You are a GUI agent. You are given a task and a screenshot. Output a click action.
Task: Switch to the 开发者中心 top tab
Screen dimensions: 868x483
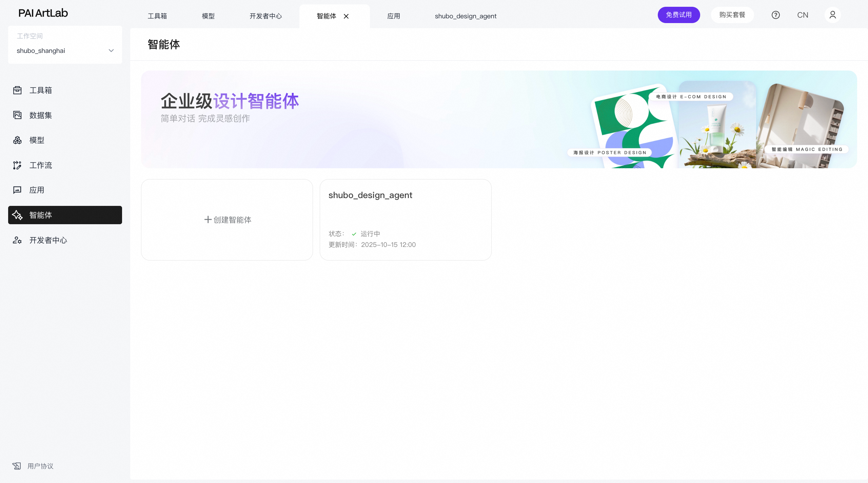tap(265, 16)
